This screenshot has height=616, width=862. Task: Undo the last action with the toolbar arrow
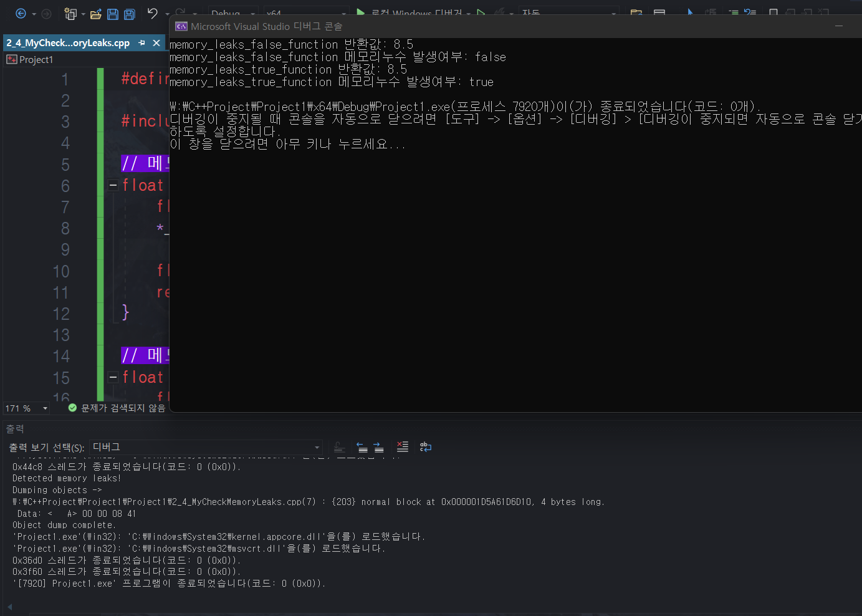pyautogui.click(x=153, y=13)
